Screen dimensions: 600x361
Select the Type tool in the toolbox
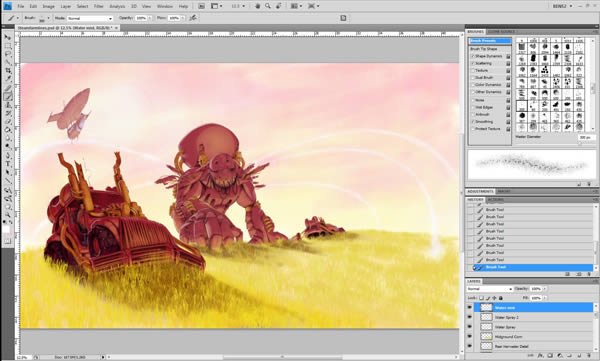pyautogui.click(x=8, y=164)
